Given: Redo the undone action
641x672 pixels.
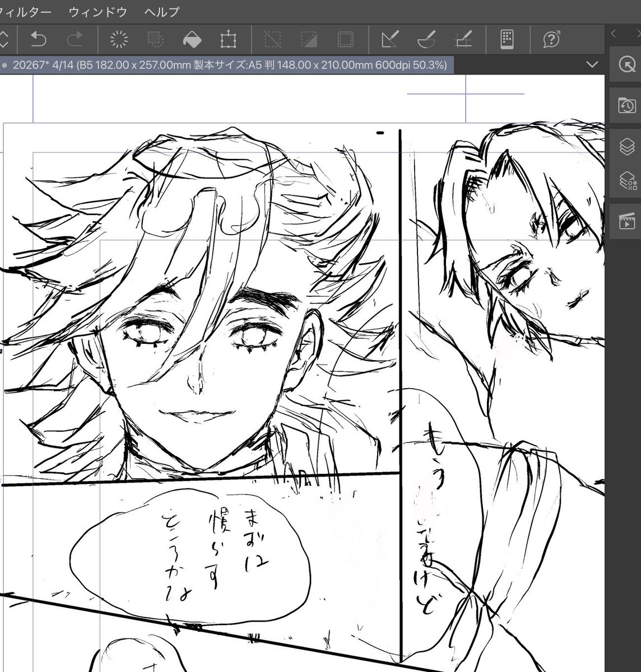Looking at the screenshot, I should [74, 39].
